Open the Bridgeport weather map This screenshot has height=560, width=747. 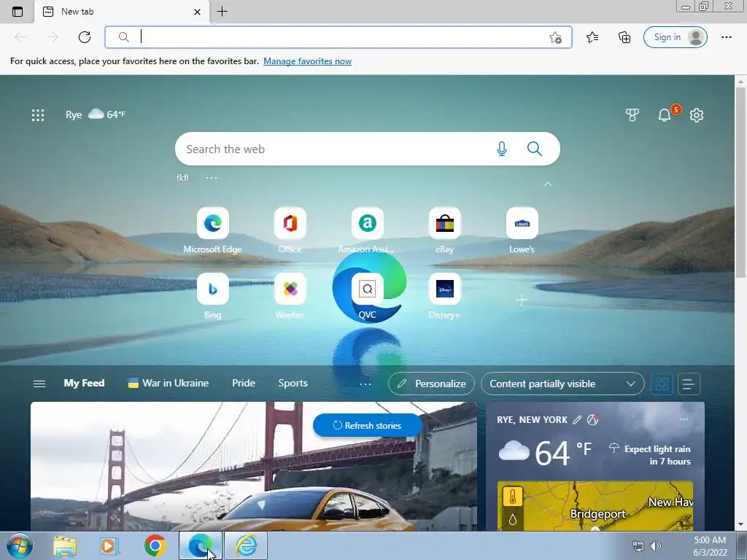click(595, 506)
